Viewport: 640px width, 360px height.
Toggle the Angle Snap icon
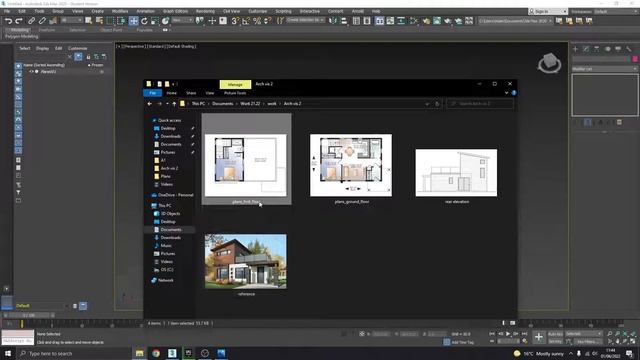(246, 21)
